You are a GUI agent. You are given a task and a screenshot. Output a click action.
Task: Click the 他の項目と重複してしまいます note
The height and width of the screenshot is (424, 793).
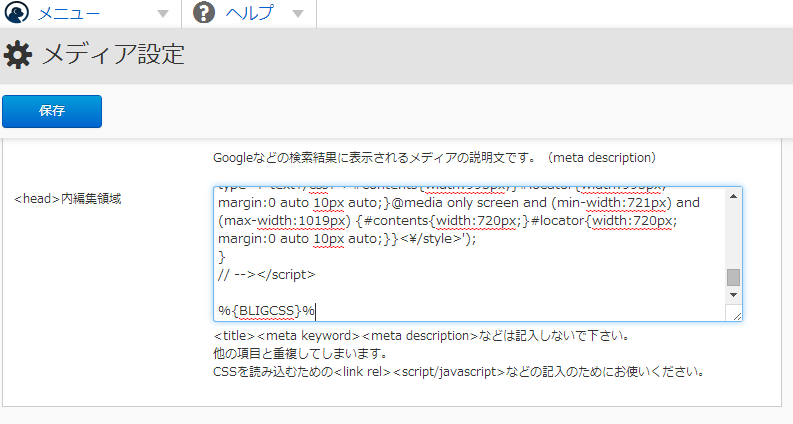(301, 354)
